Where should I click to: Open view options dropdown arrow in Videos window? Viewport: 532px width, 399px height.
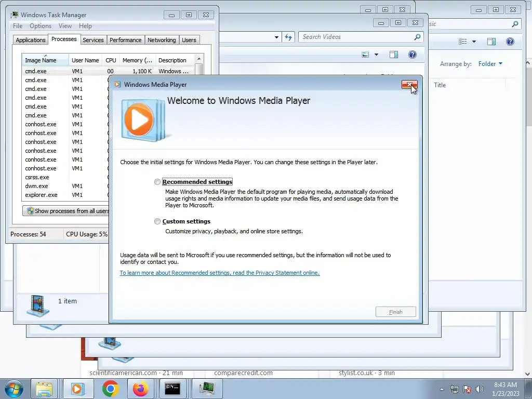pos(376,55)
